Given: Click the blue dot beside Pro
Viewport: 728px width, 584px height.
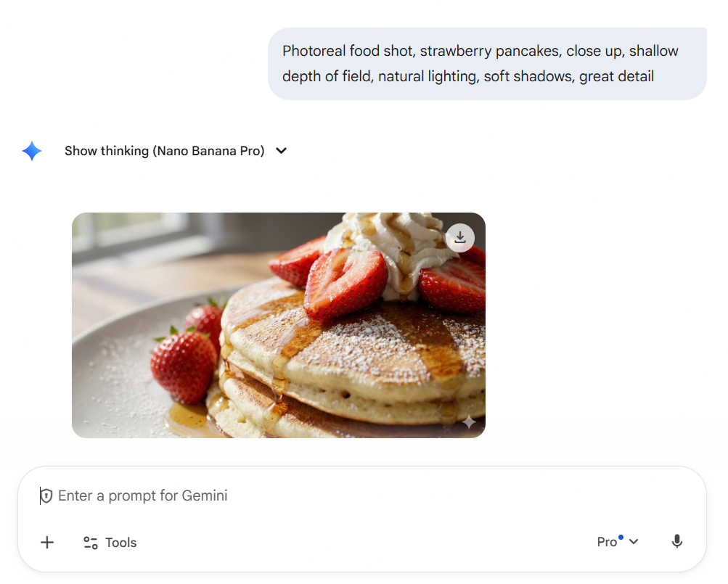Looking at the screenshot, I should tap(621, 538).
